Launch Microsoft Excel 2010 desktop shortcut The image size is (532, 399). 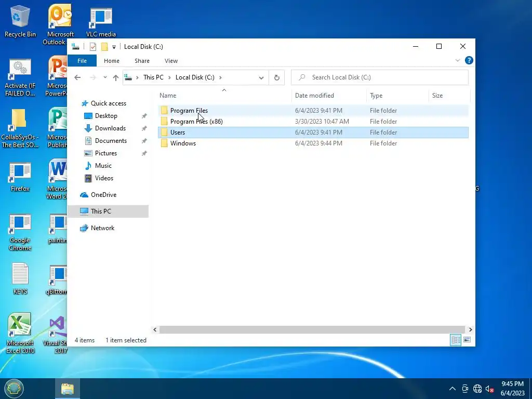(20, 333)
